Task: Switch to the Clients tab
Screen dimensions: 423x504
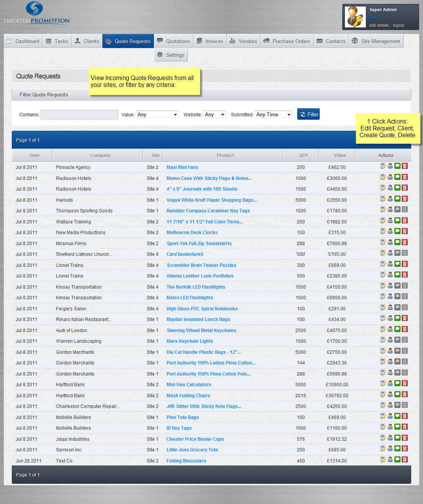Action: (x=87, y=41)
